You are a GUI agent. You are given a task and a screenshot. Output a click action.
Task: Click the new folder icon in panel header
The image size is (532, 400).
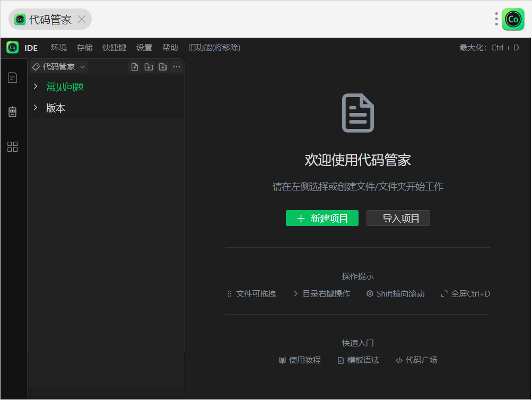click(149, 67)
